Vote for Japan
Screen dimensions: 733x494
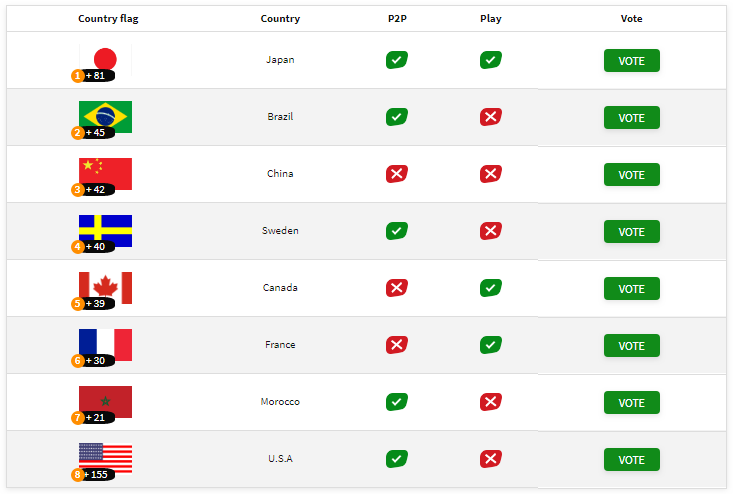click(632, 61)
